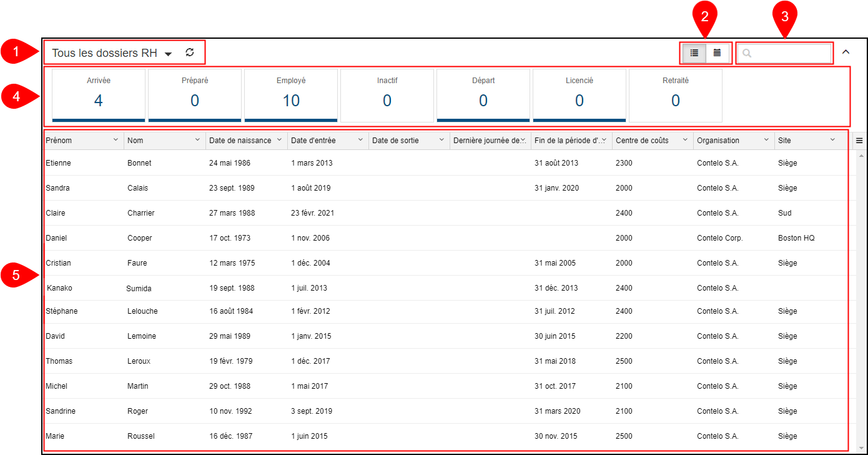Switch to calendar view icon
This screenshot has width=868, height=455.
(x=717, y=53)
